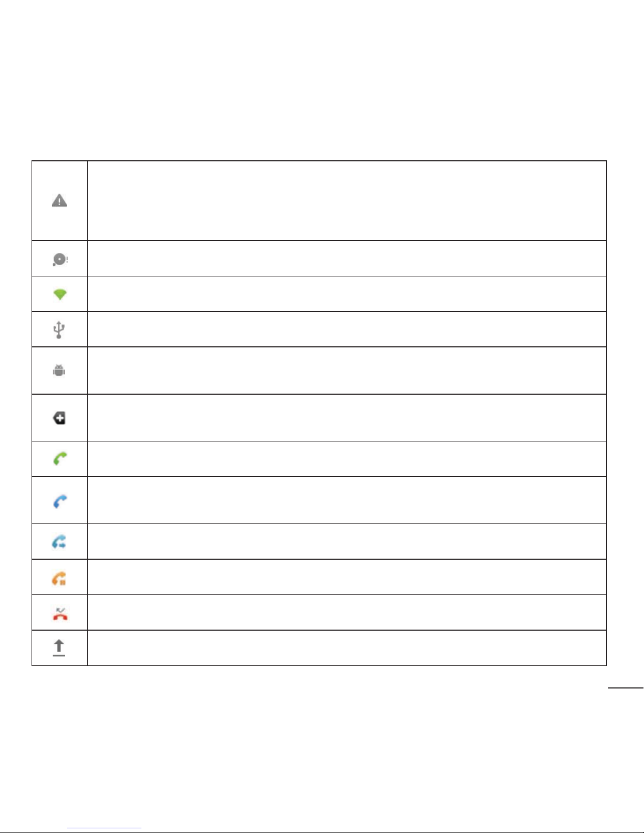The image size is (644, 833).
Task: Click the green phone handset icon
Action: 60,459
